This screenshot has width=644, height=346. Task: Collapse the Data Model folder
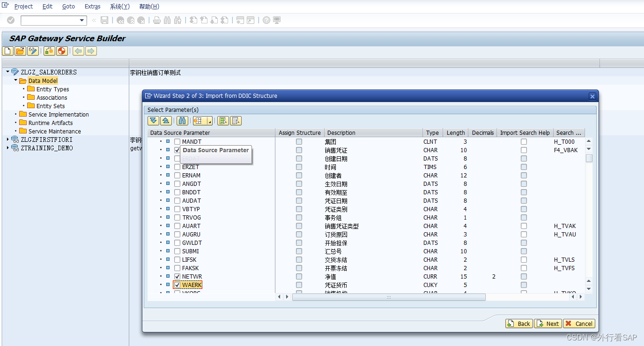(x=15, y=81)
